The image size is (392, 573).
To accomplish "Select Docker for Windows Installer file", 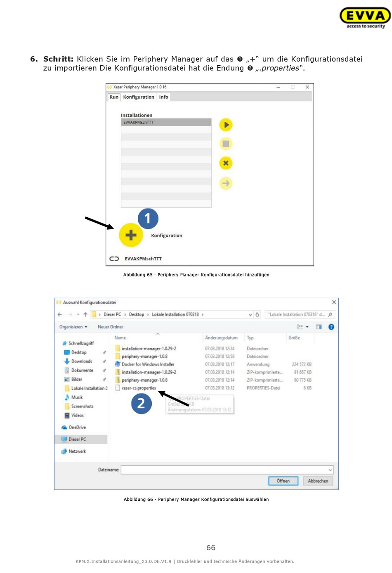I will (145, 364).
